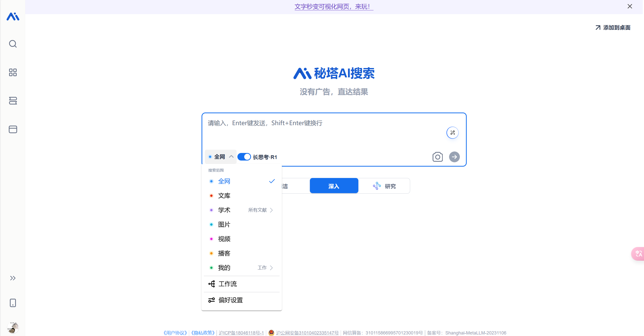Collapse the 全网 search scope dropdown
This screenshot has width=644, height=336.
point(220,157)
